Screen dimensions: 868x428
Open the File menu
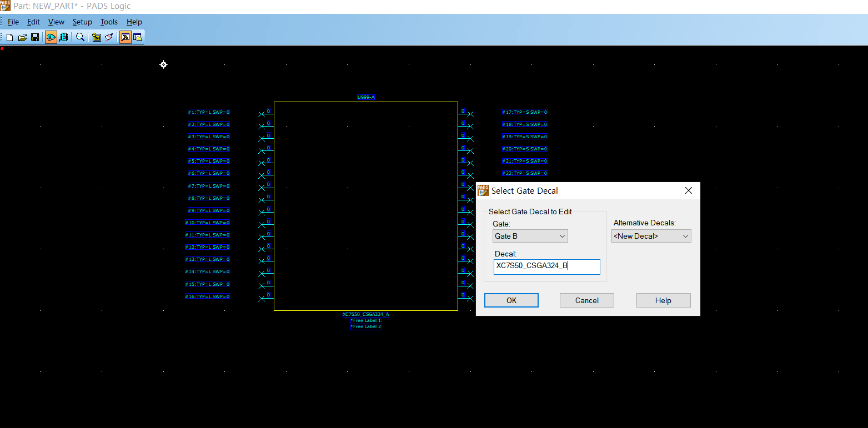click(13, 22)
